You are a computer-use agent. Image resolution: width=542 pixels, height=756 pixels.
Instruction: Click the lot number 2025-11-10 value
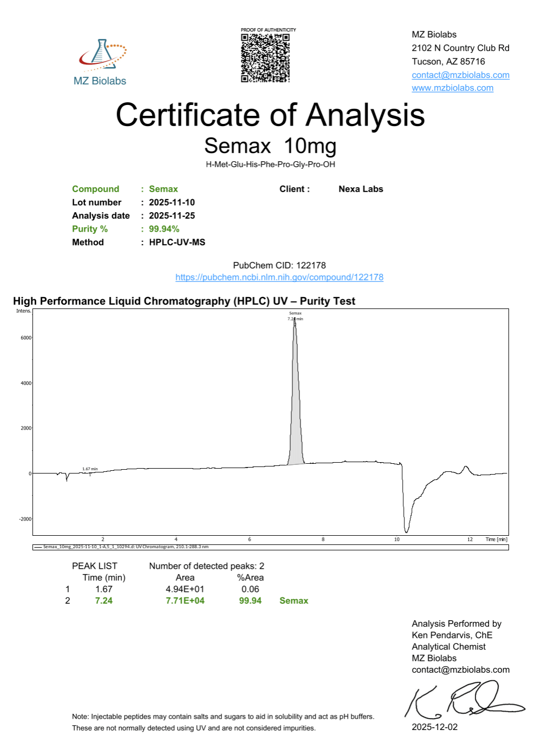click(172, 202)
